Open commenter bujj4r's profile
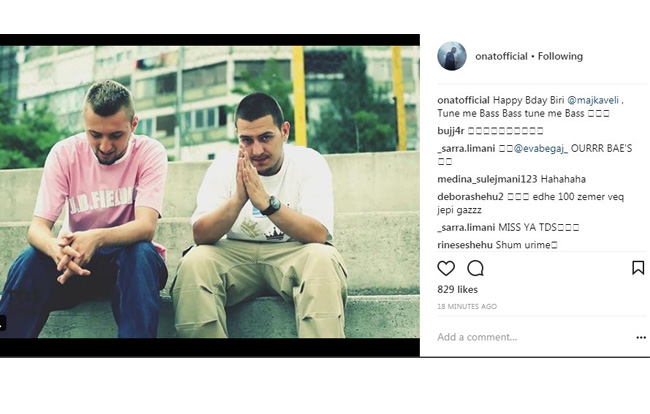The width and height of the screenshot is (650, 414). coord(451,131)
